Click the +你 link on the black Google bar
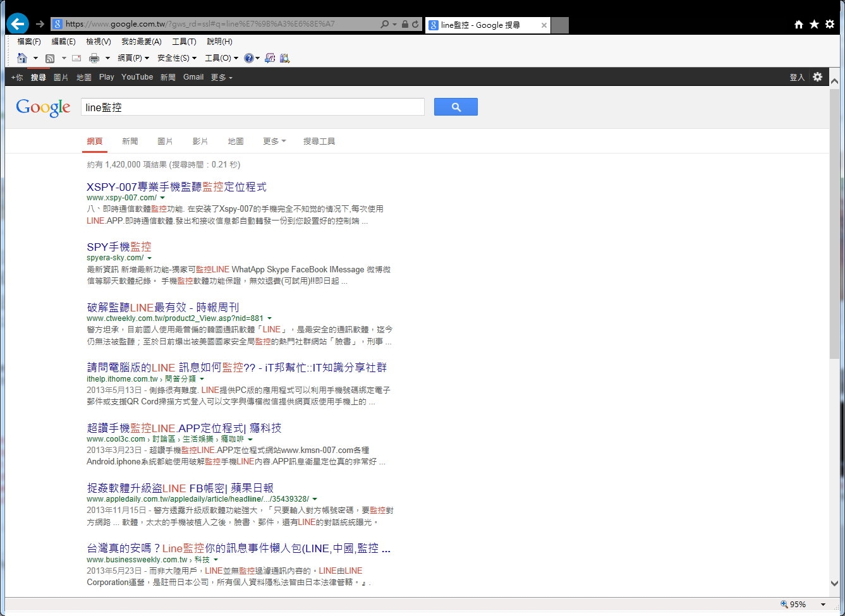845x616 pixels. pos(17,77)
